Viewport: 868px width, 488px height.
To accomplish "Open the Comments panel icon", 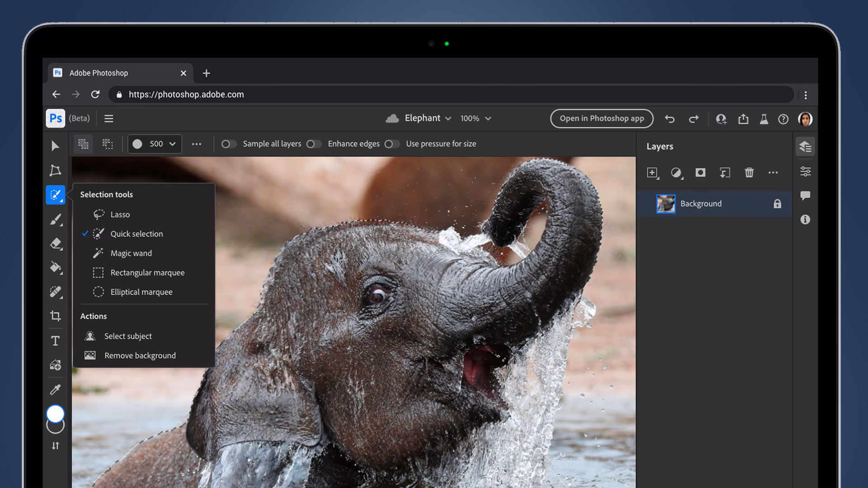I will [x=805, y=195].
